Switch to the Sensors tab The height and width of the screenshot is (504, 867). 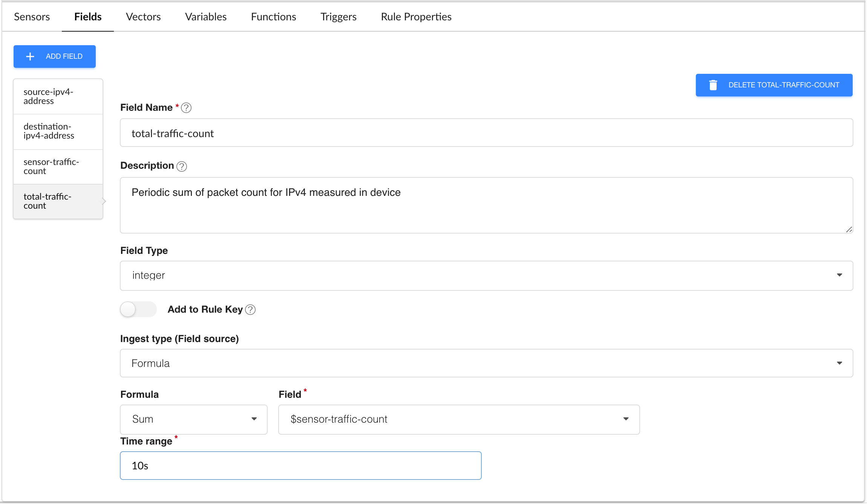point(32,17)
